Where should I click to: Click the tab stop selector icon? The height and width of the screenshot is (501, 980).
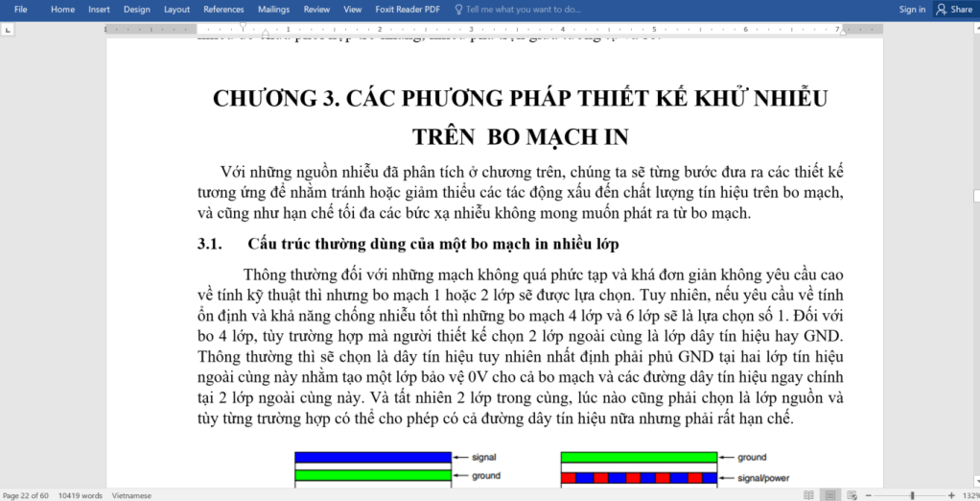tap(9, 30)
